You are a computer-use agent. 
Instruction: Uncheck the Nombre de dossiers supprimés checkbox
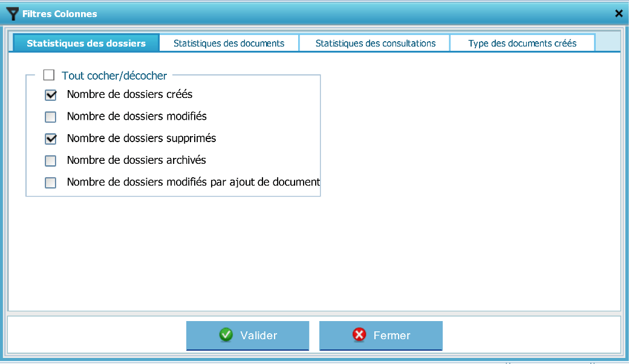click(51, 138)
